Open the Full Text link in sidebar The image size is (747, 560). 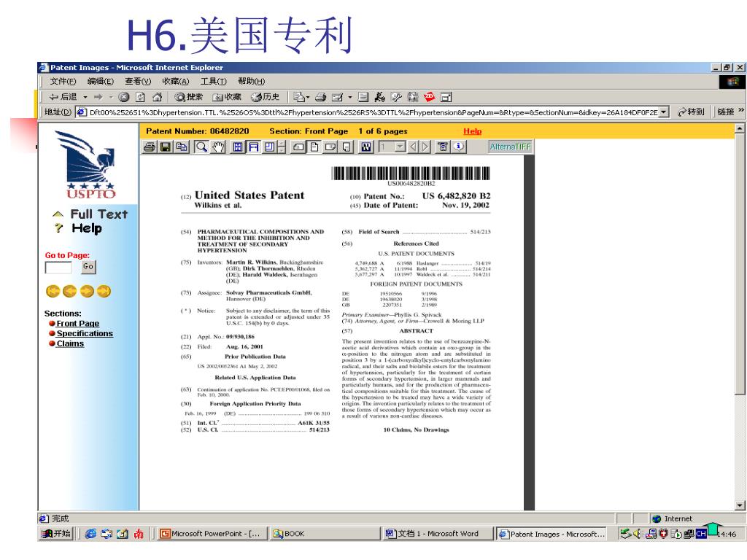(99, 214)
